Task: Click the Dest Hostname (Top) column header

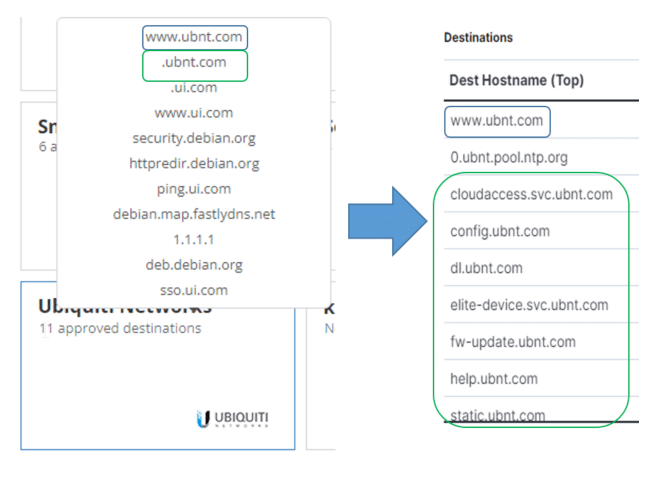Action: click(516, 80)
